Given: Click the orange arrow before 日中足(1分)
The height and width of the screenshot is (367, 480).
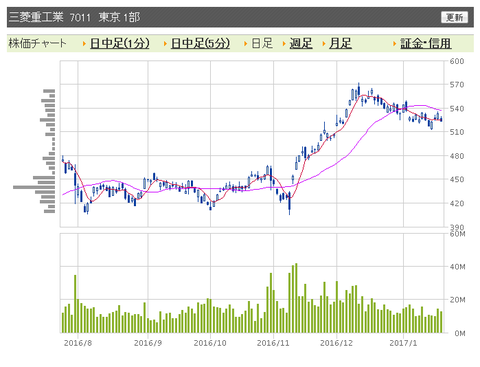Looking at the screenshot, I should click(84, 44).
